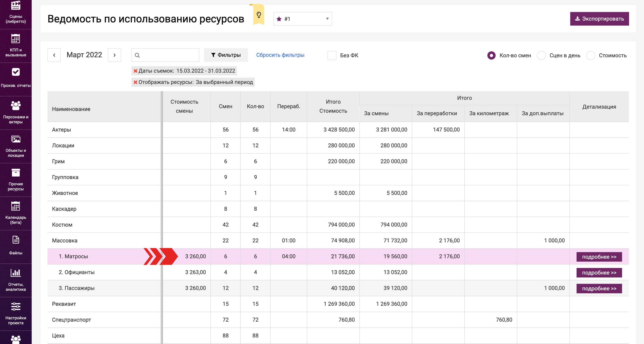Go to previous month

(54, 55)
